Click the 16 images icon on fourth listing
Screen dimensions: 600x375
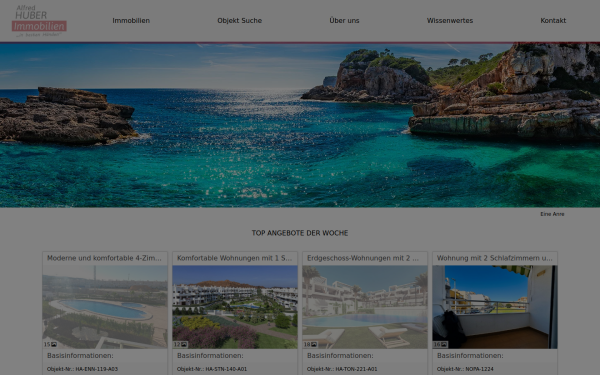[440, 344]
